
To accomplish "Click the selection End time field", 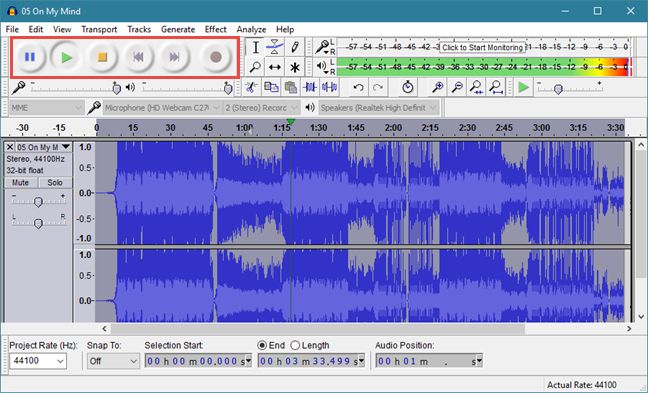I will (311, 361).
